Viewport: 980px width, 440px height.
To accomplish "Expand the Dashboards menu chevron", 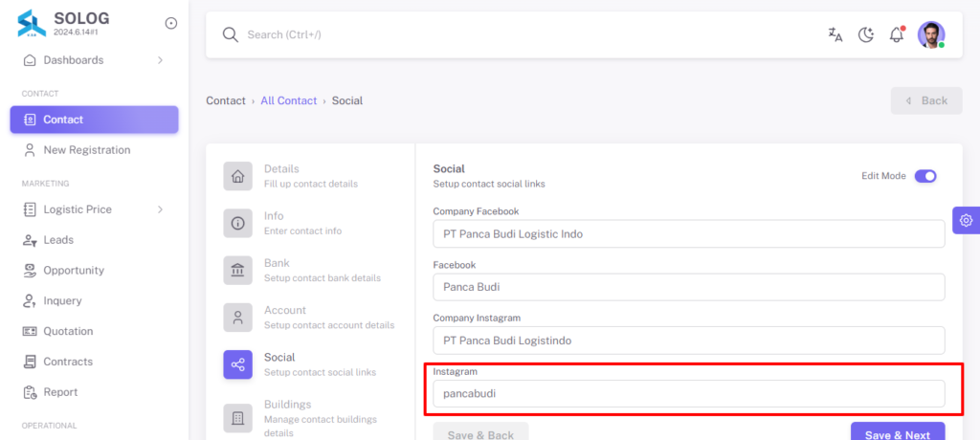I will point(160,60).
